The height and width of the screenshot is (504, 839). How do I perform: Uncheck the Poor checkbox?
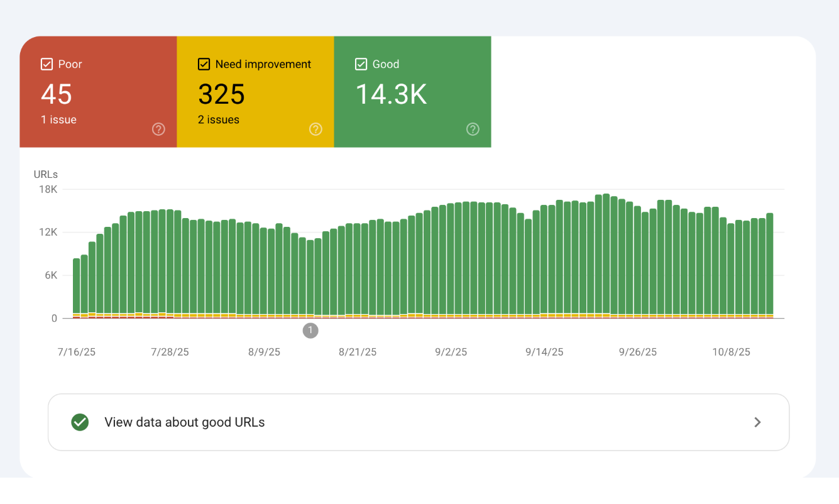tap(47, 64)
